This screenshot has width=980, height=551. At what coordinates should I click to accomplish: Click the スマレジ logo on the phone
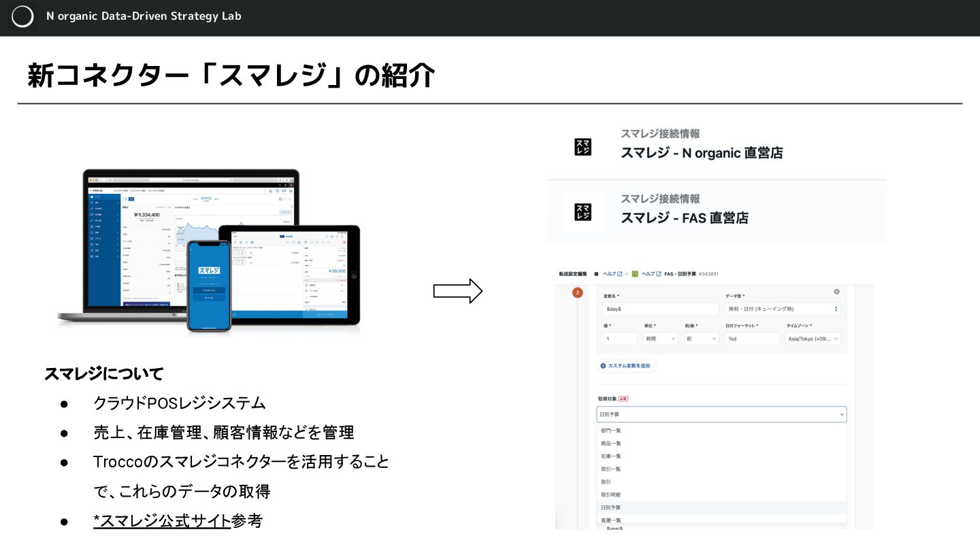209,271
